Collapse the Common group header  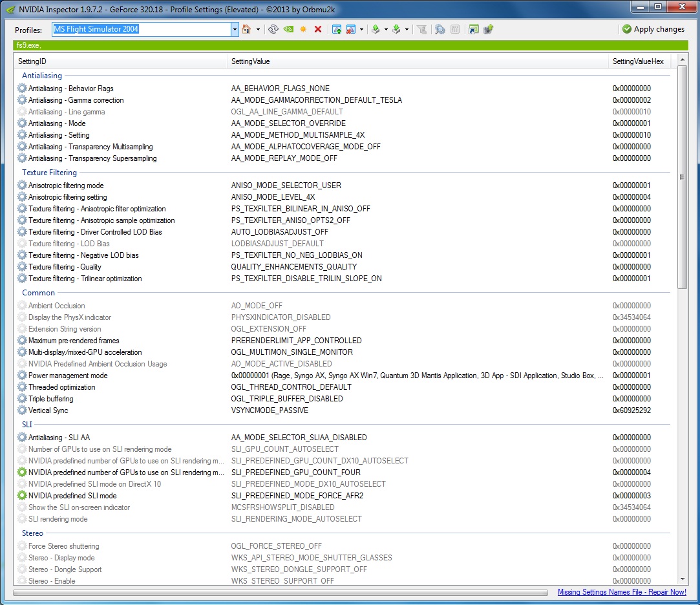point(38,292)
